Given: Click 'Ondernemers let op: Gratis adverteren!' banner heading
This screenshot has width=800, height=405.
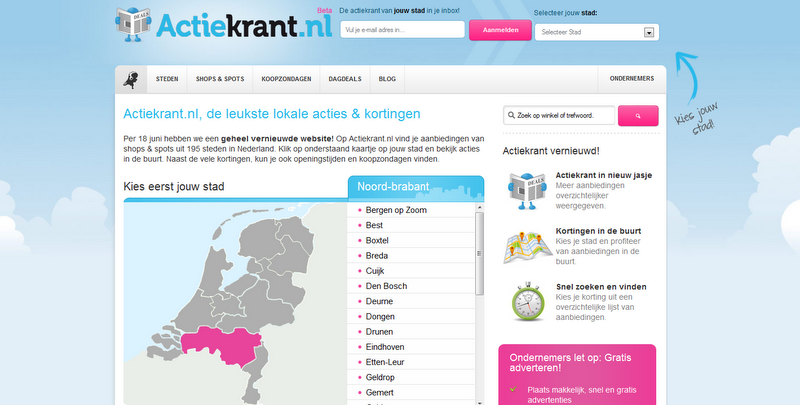Looking at the screenshot, I should pos(570,363).
